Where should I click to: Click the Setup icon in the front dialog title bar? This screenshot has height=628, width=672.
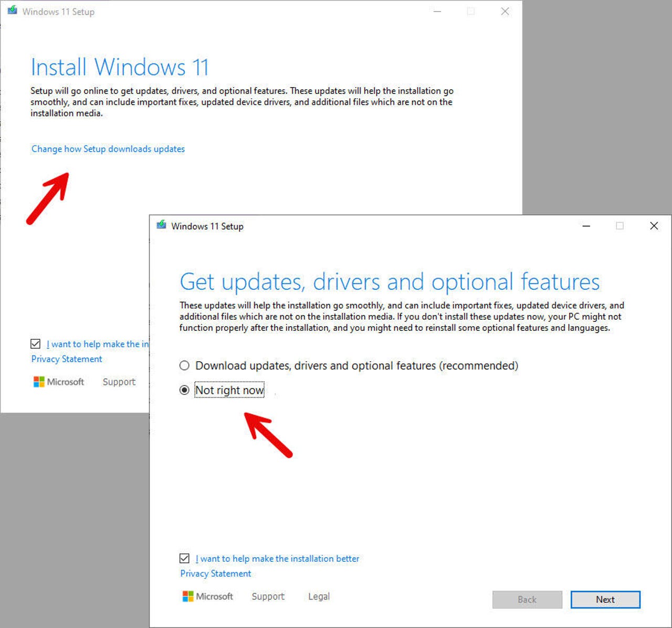point(162,226)
